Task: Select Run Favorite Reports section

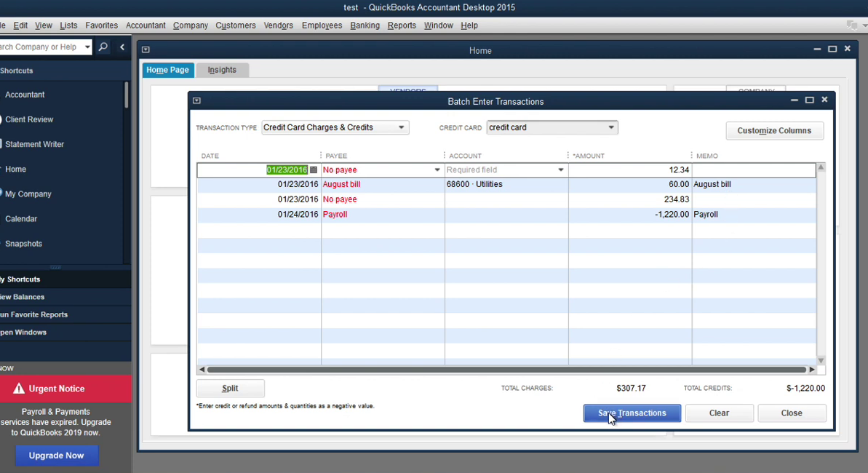Action: coord(65,314)
